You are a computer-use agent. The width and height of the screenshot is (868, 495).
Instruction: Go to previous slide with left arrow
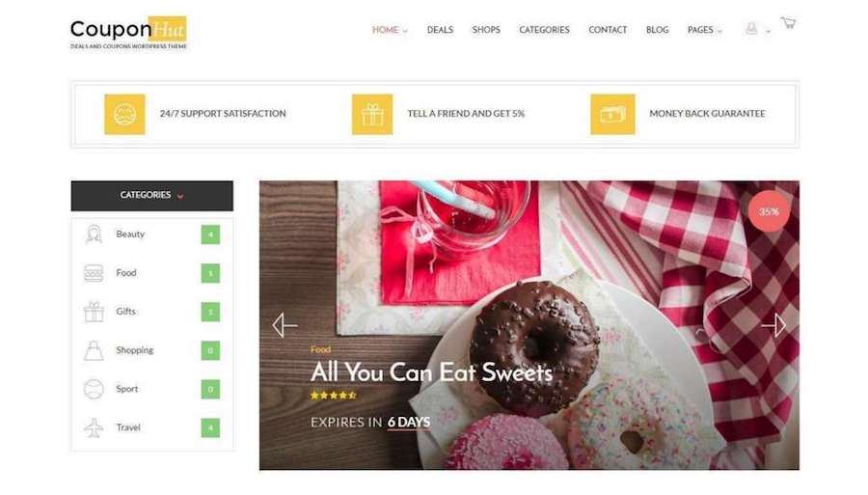point(285,325)
